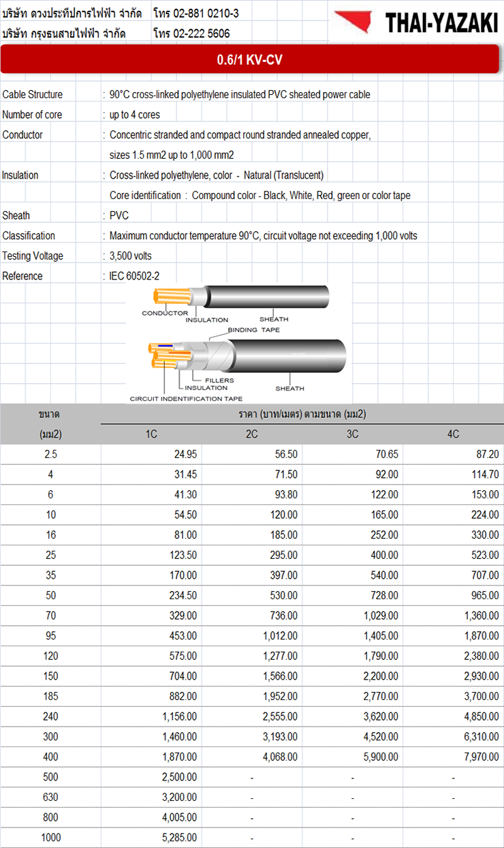Select the 1C price 24.95 cell
This screenshot has height=848, width=504.
(x=151, y=454)
